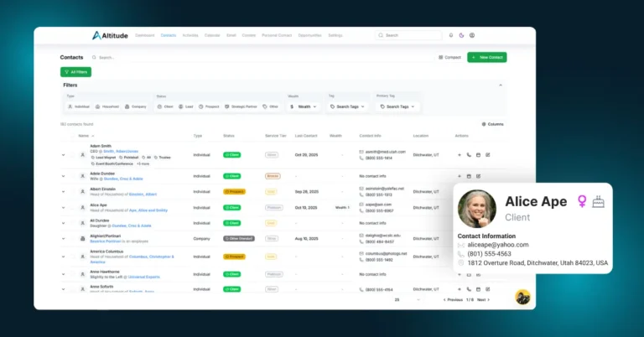The width and height of the screenshot is (644, 337).
Task: Open the Columns chooser
Action: (x=492, y=124)
